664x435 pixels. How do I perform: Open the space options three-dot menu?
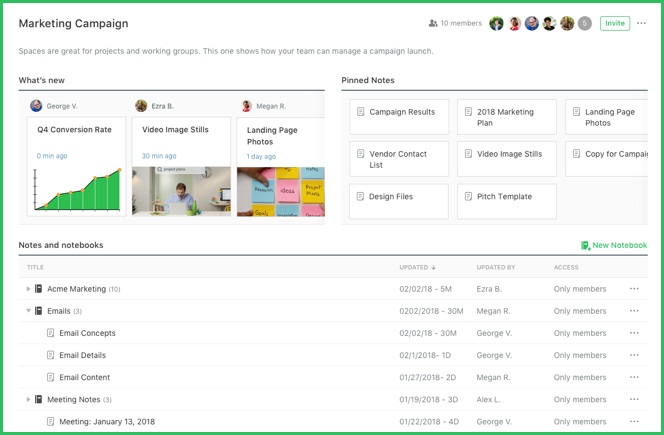click(642, 23)
